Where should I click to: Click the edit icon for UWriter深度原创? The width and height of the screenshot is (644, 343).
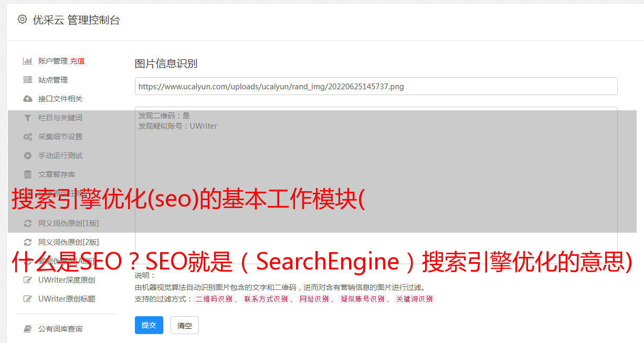28,280
